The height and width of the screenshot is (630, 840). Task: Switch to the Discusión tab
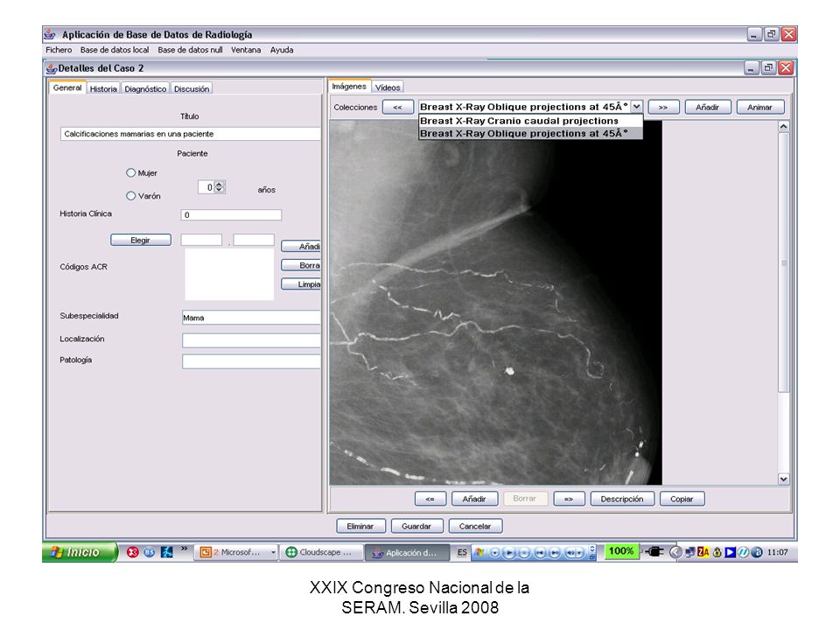192,89
